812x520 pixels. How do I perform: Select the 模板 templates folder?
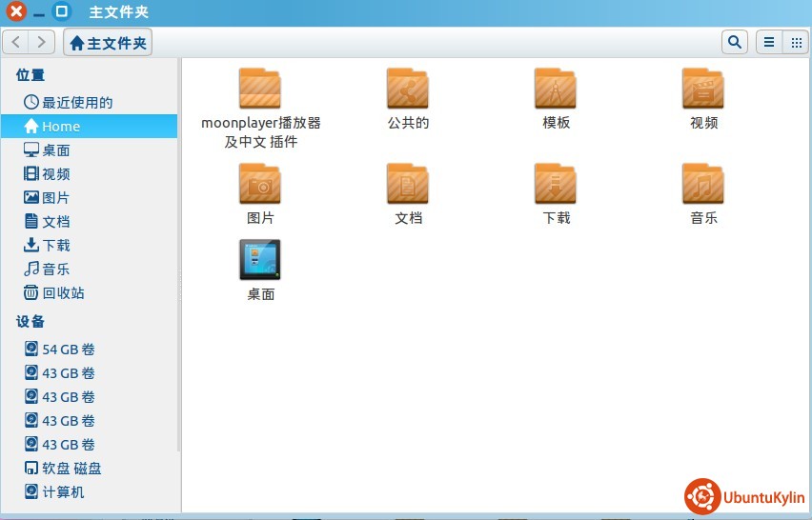click(556, 90)
